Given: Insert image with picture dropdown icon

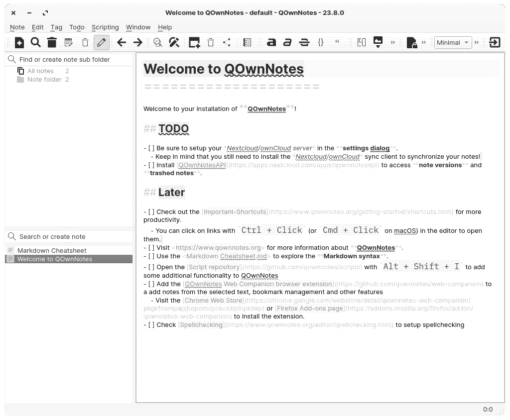Looking at the screenshot, I should tap(378, 43).
